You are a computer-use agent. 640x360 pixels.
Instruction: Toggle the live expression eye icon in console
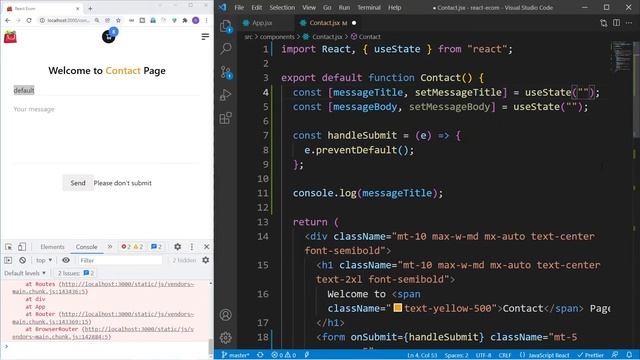(x=66, y=260)
